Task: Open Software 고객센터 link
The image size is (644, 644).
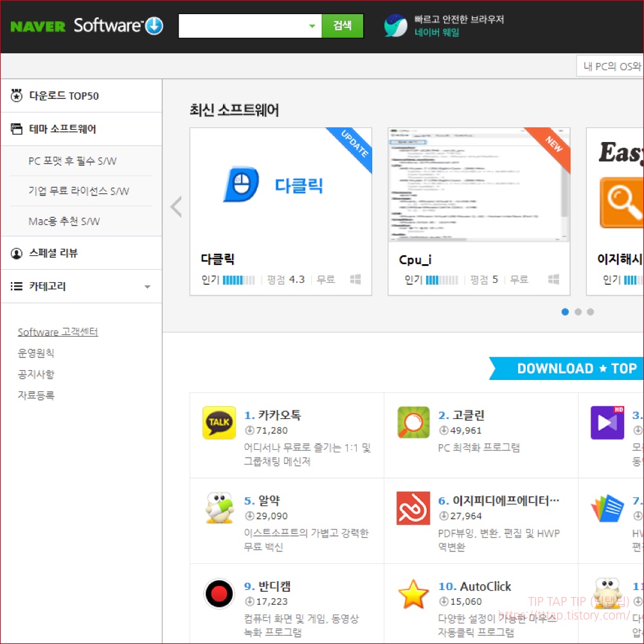Action: pos(57,332)
